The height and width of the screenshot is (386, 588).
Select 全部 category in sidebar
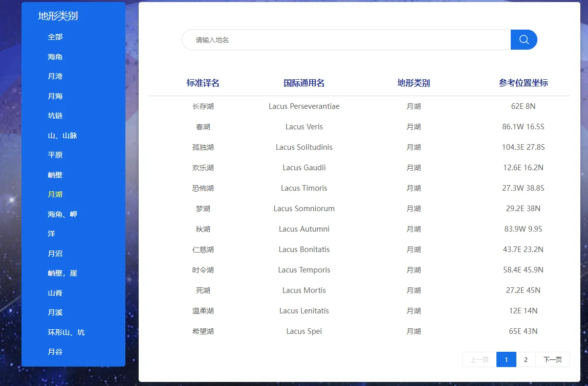pyautogui.click(x=55, y=37)
